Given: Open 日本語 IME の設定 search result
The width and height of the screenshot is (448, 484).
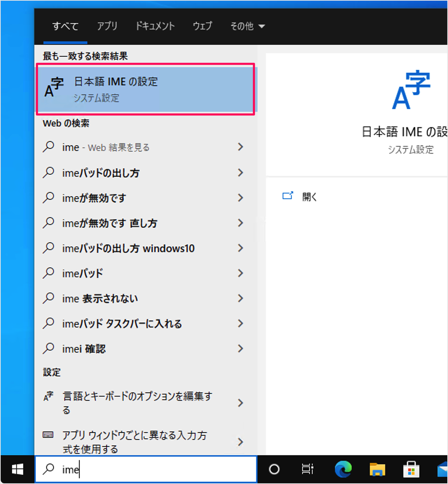Looking at the screenshot, I should pyautogui.click(x=145, y=89).
